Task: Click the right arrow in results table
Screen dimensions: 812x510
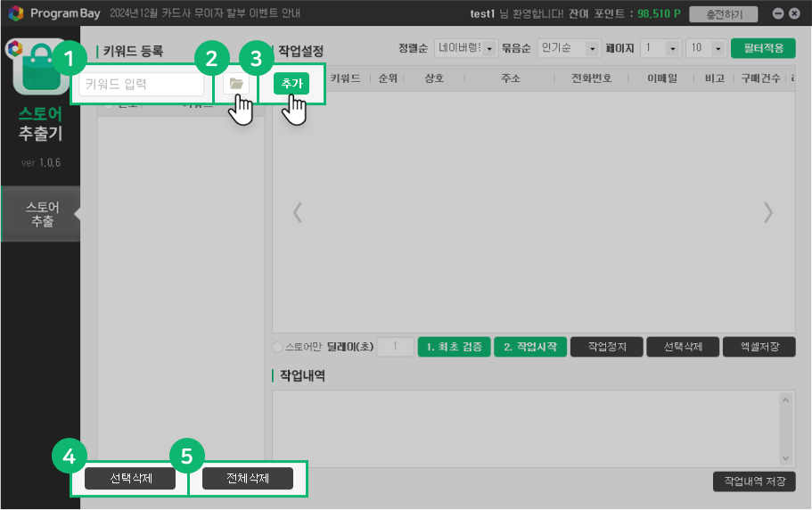Action: tap(767, 212)
